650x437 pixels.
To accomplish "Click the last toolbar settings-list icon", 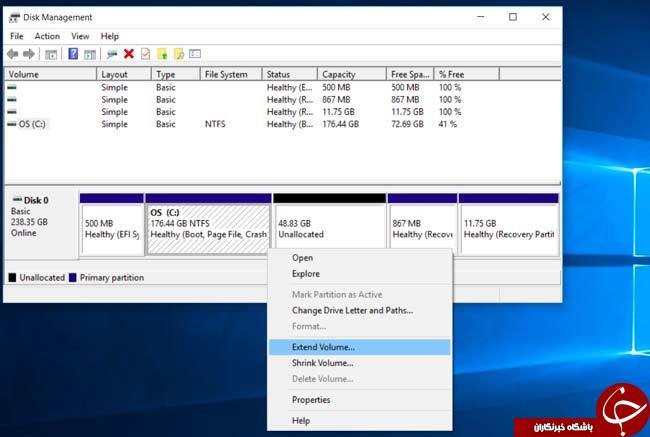I will 195,53.
